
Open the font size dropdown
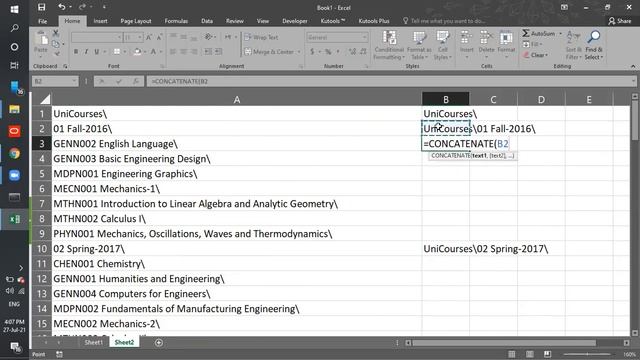click(140, 38)
